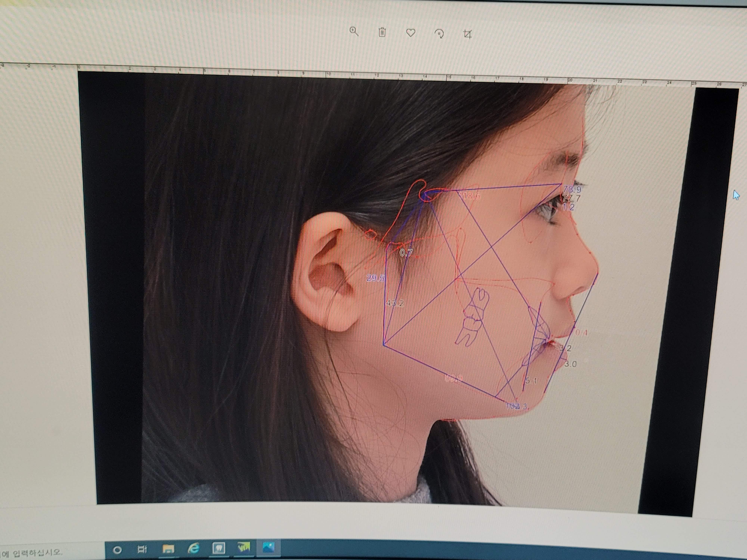
Task: Click the 20 mark on top ruler
Action: click(x=570, y=80)
